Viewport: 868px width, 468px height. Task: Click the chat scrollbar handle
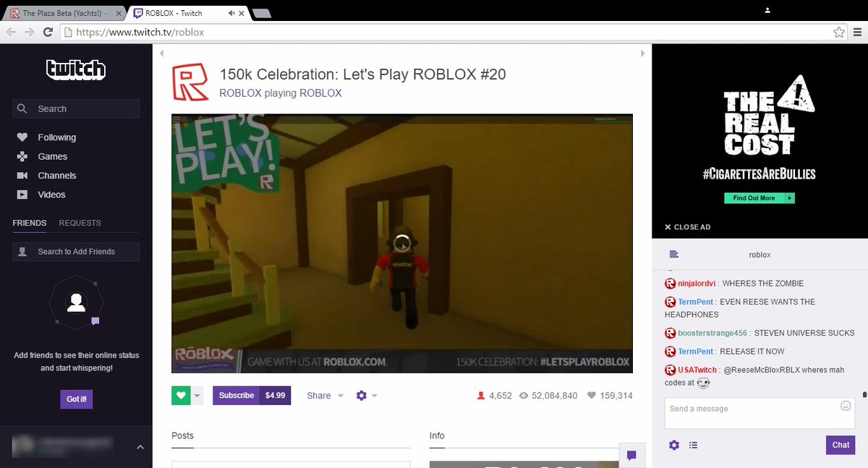tap(864, 395)
